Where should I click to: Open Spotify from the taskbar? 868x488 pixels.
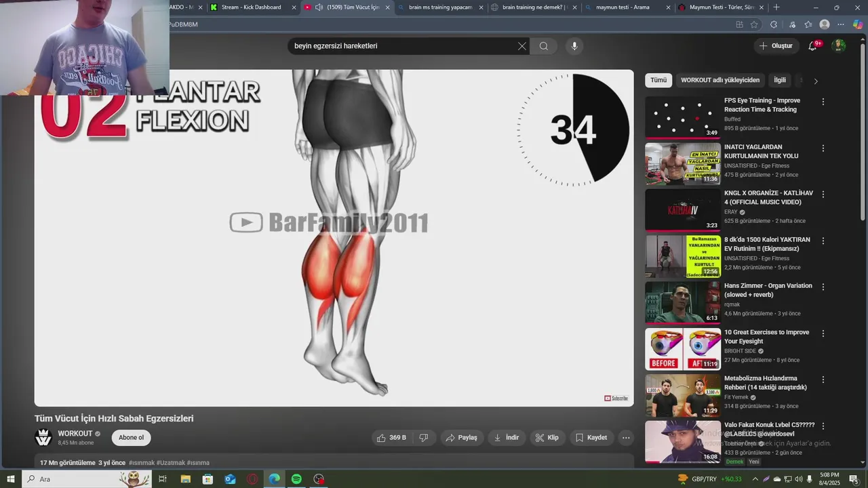296,479
